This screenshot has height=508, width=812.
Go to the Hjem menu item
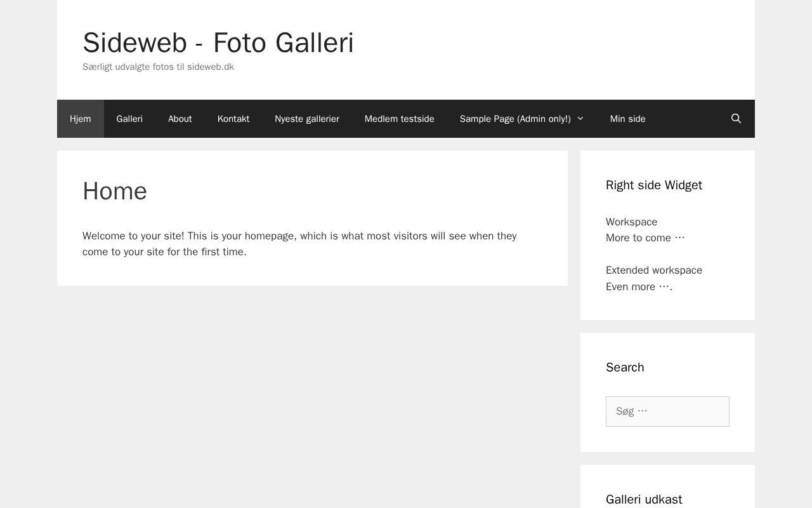tap(81, 119)
